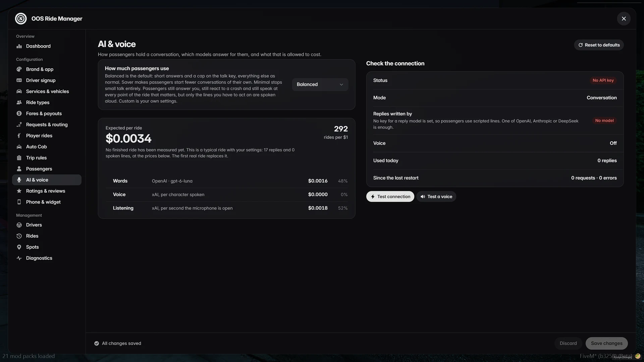Run Test connection

[x=390, y=197]
